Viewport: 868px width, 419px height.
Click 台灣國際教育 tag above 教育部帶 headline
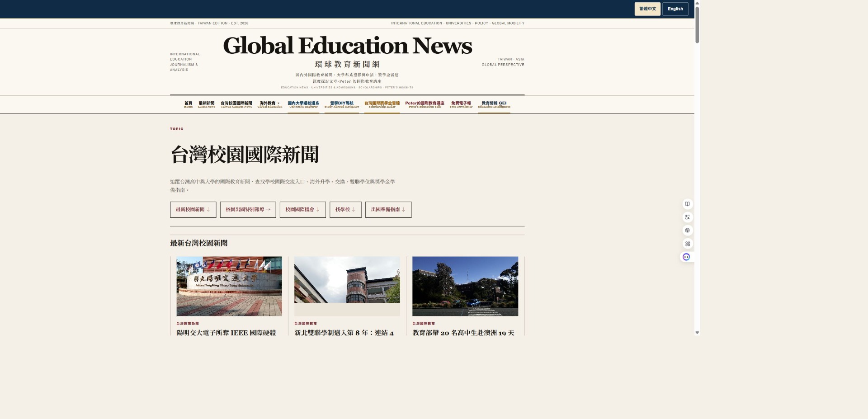point(424,324)
